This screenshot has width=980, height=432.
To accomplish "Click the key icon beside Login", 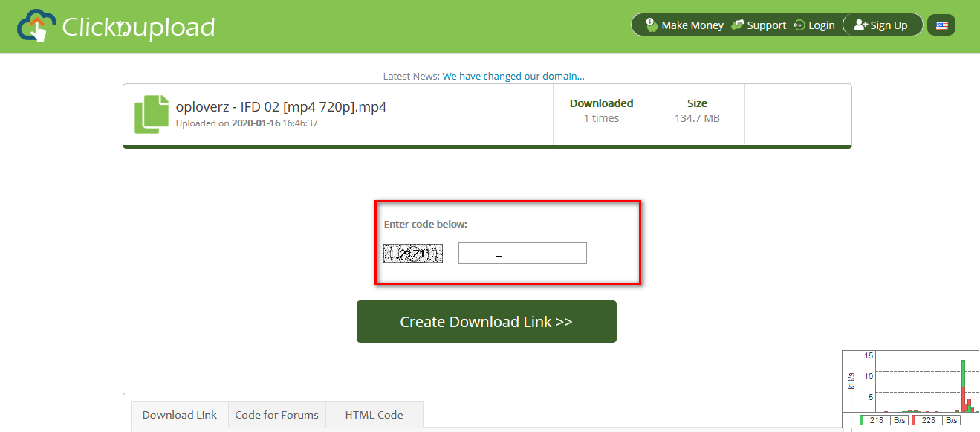I will click(799, 24).
